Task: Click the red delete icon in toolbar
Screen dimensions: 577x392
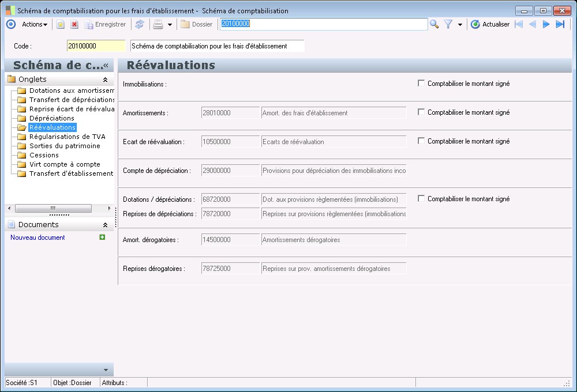Action: click(74, 24)
